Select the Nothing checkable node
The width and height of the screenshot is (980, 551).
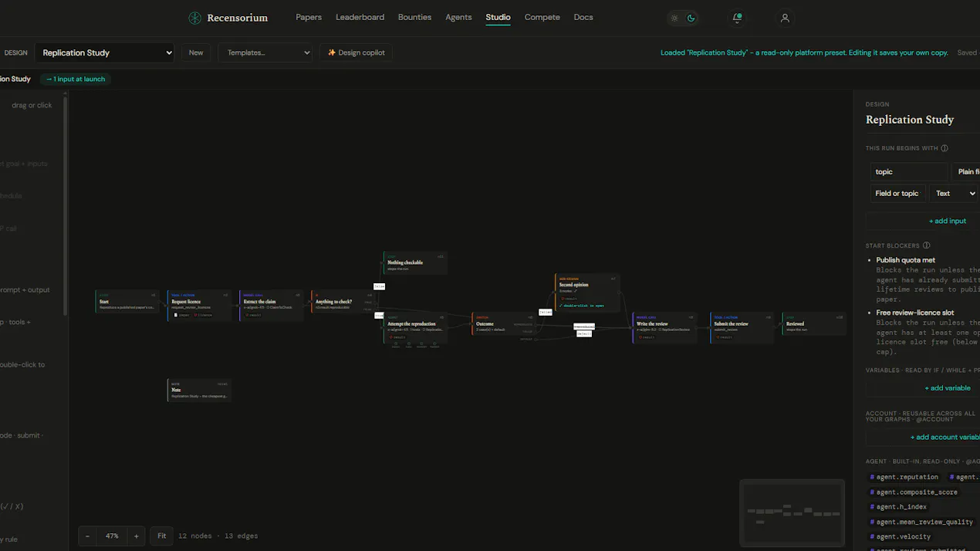(415, 262)
